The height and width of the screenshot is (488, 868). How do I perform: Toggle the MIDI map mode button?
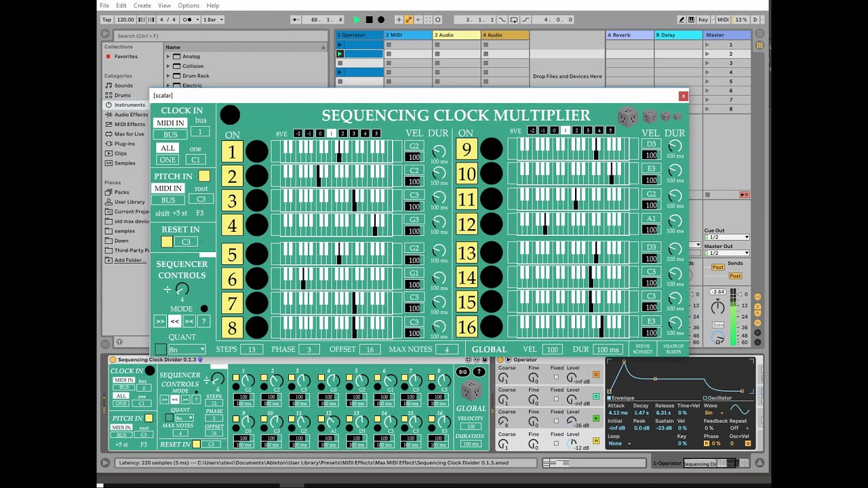click(x=723, y=20)
